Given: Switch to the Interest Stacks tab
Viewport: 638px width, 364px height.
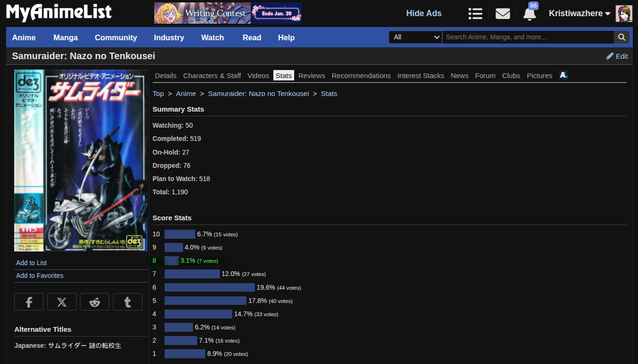Looking at the screenshot, I should [x=421, y=76].
